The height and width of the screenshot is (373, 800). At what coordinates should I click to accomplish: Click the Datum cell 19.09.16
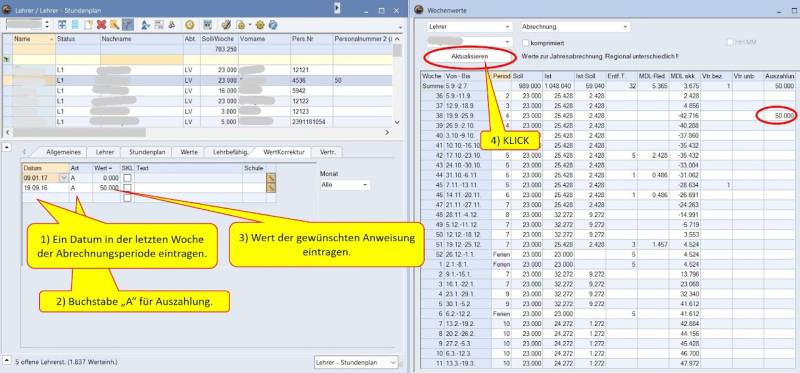[x=45, y=188]
